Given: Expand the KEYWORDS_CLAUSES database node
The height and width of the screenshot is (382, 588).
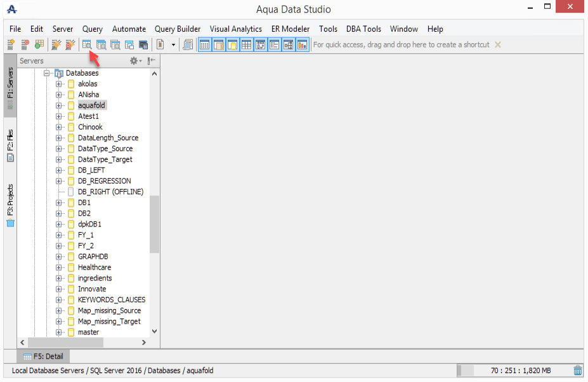Looking at the screenshot, I should [x=58, y=300].
